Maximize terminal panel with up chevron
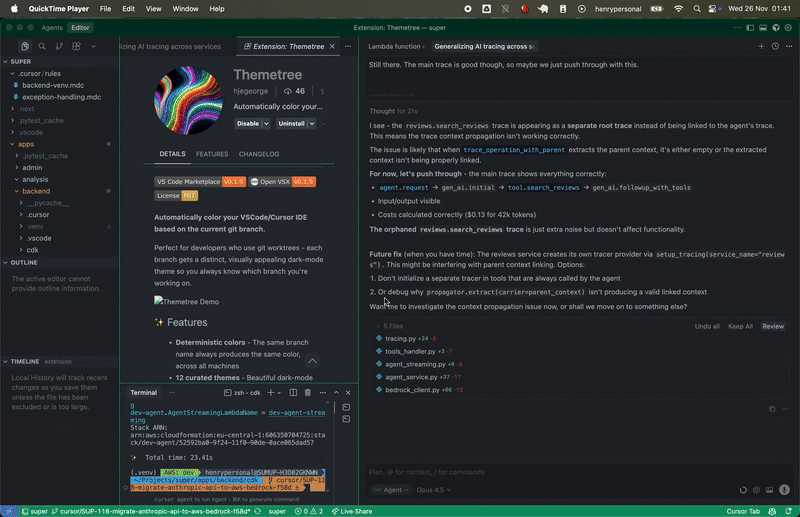Screen dimensions: 800x517 click(x=336, y=392)
